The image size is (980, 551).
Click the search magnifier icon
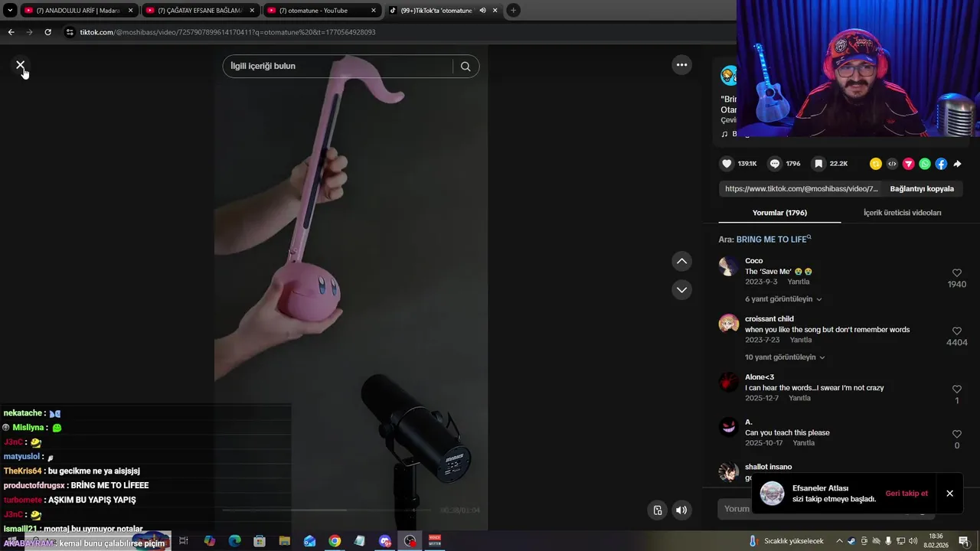click(465, 67)
